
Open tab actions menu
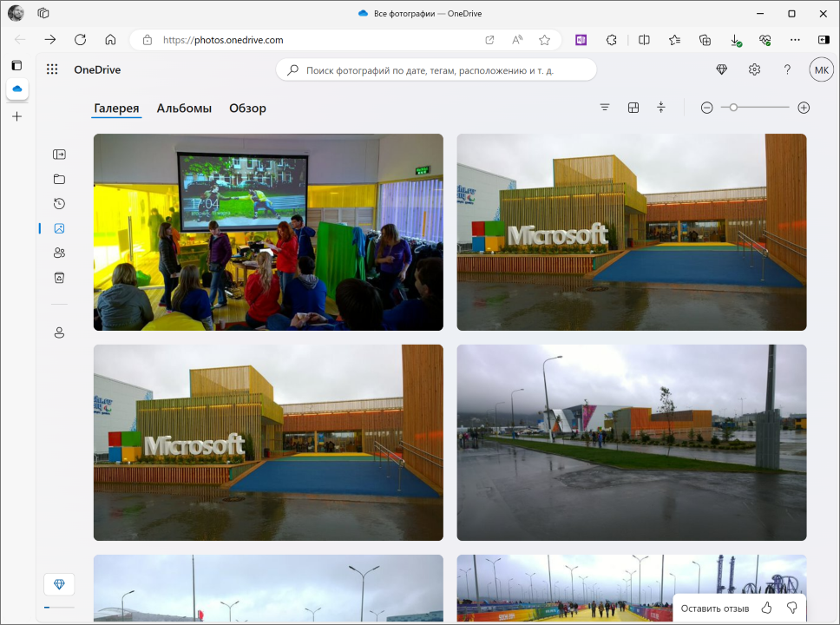(x=17, y=65)
